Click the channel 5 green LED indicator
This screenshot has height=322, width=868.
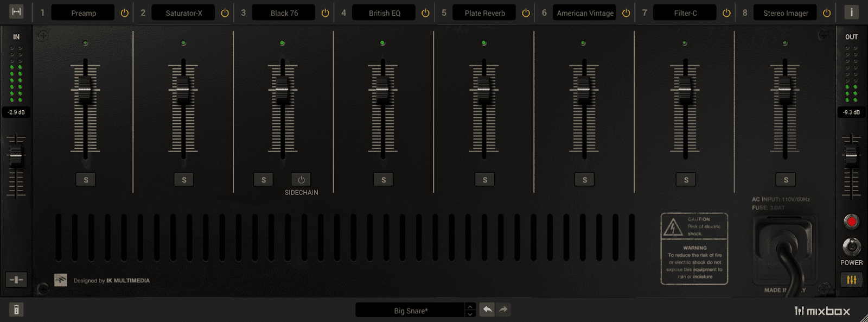484,43
